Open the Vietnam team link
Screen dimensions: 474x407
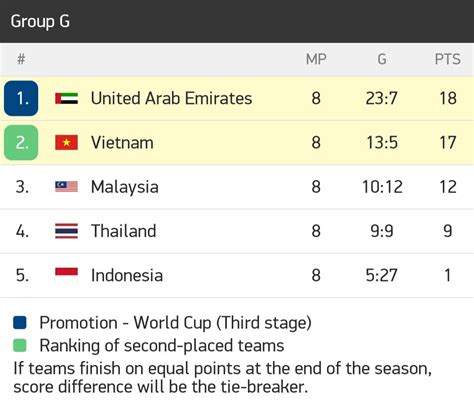(x=122, y=143)
